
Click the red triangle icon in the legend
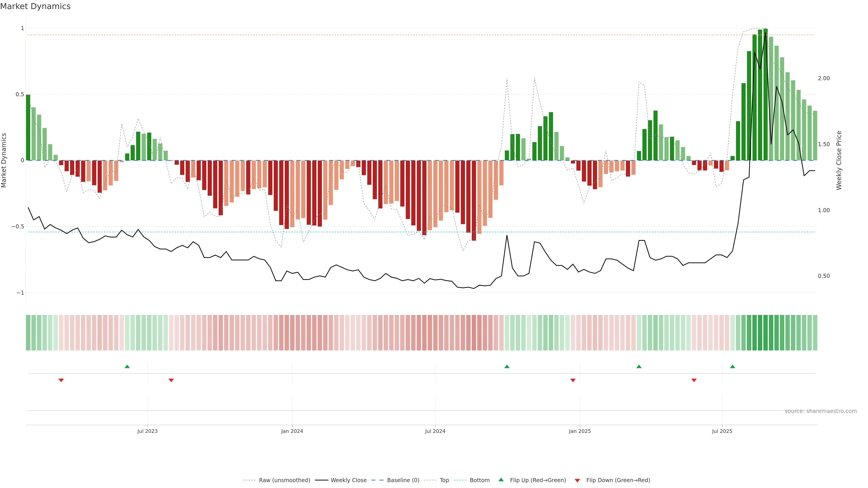click(x=577, y=480)
